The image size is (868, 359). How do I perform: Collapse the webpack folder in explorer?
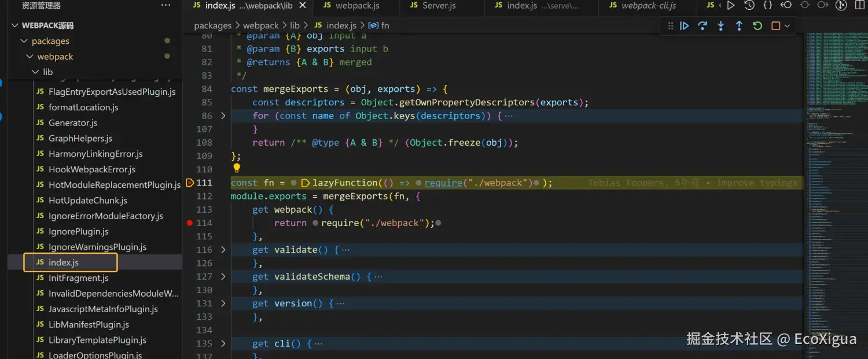[x=29, y=57]
